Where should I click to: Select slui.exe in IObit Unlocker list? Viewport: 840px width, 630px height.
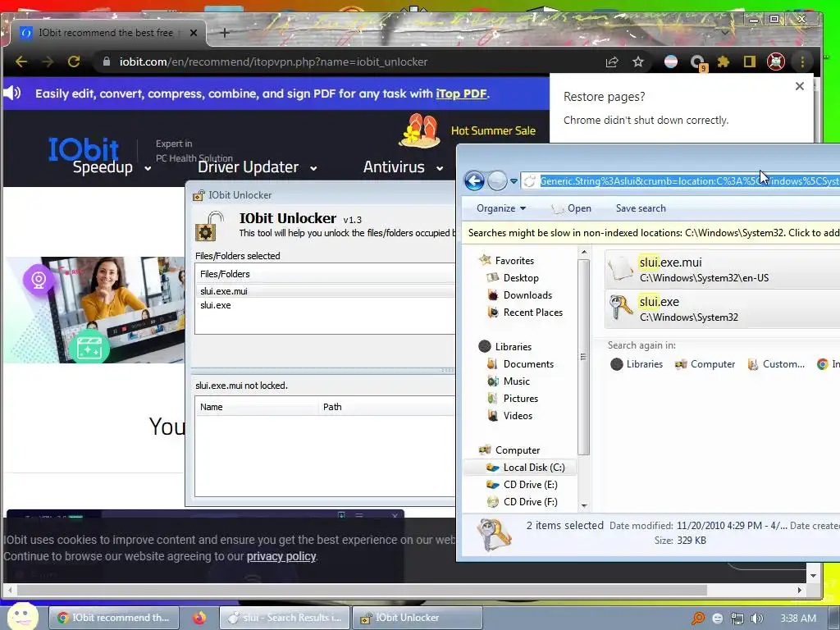[325, 305]
